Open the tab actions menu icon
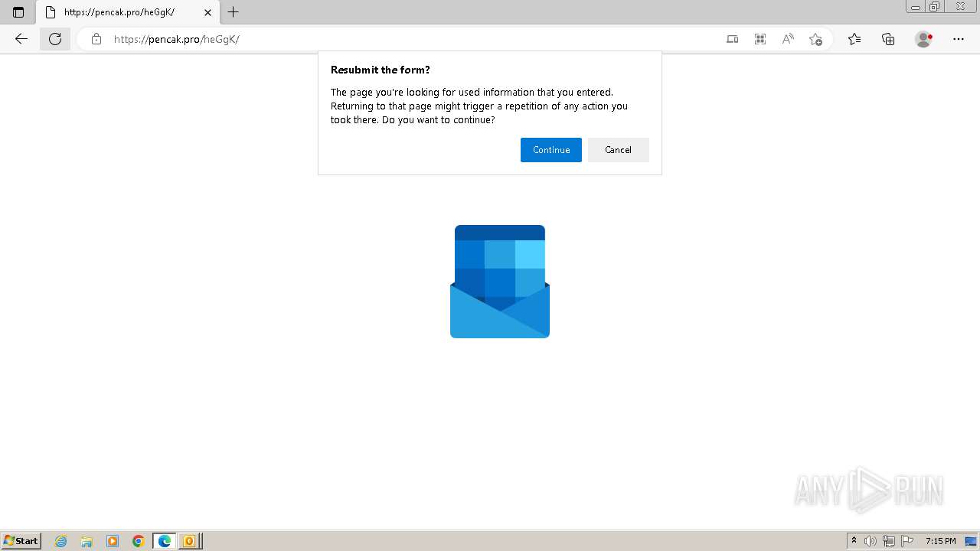Screen dimensions: 980x551 tap(18, 12)
